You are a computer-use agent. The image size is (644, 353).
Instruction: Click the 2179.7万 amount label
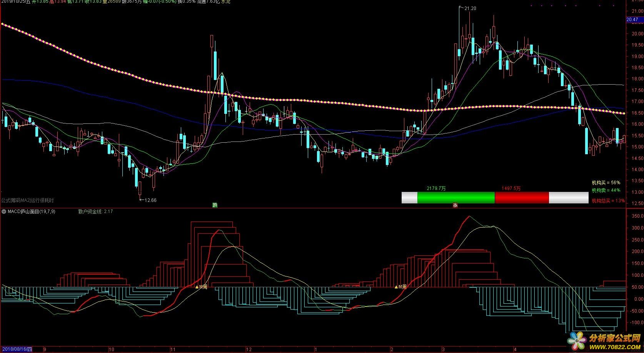436,188
